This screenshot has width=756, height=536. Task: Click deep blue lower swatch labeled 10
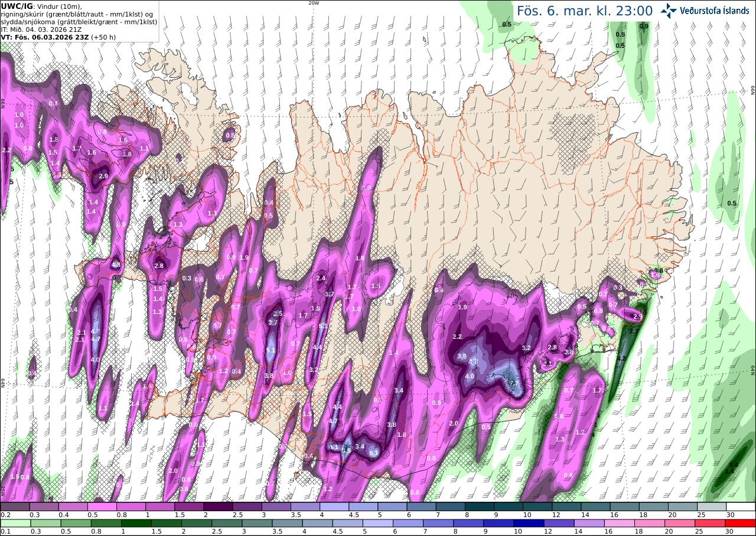click(x=529, y=523)
